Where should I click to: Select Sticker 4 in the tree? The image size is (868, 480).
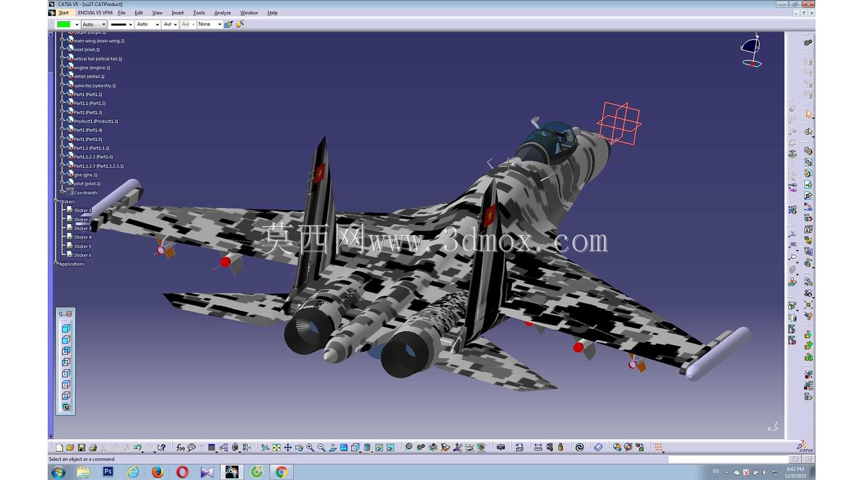[x=83, y=237]
